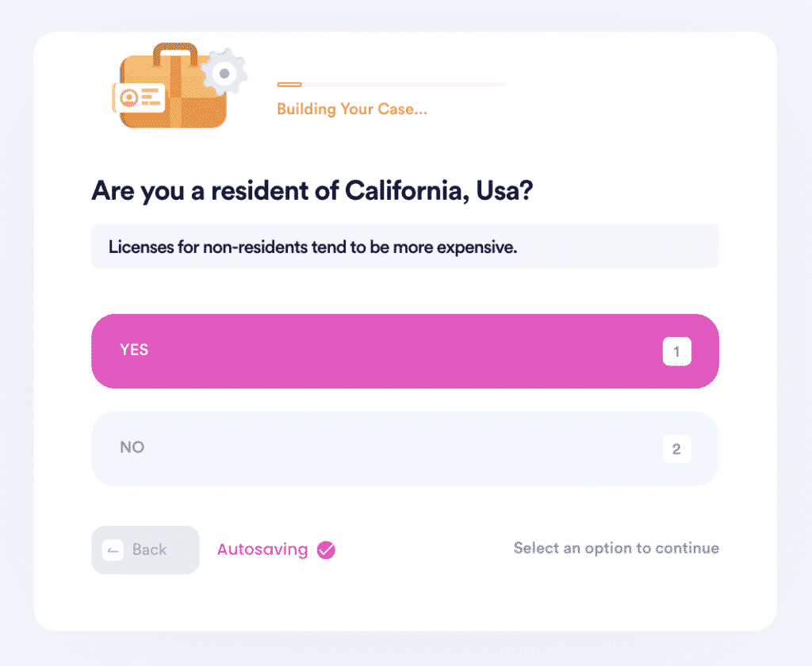Click the back arrow icon inside the Back button
The width and height of the screenshot is (812, 666).
tap(113, 549)
